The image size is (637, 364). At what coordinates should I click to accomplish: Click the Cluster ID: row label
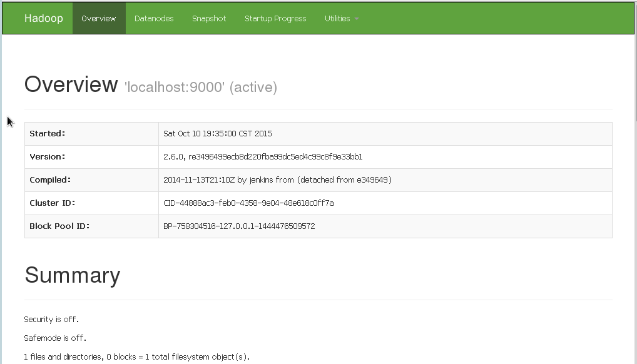coord(53,203)
